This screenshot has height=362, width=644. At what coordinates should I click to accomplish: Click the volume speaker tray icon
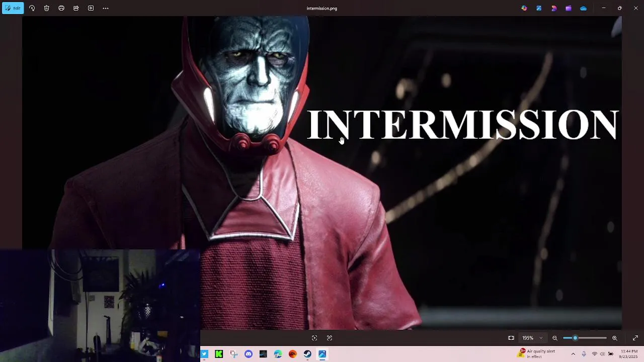click(602, 354)
